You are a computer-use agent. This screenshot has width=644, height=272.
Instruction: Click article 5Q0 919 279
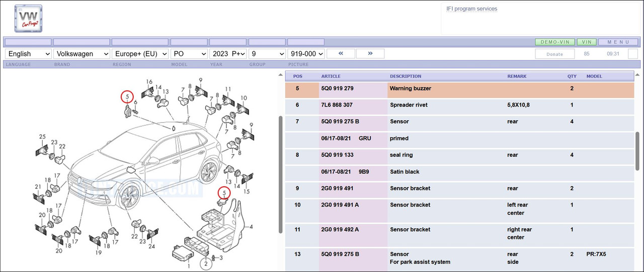(337, 88)
